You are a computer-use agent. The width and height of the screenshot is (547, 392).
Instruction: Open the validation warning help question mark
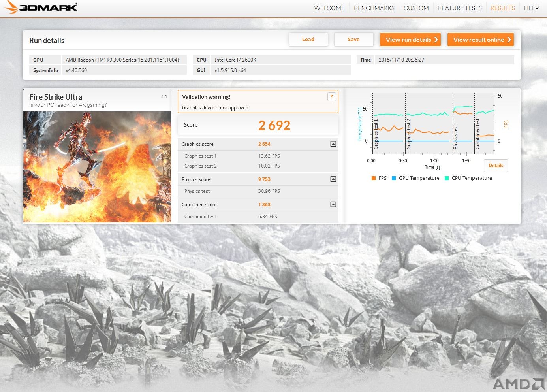[332, 97]
